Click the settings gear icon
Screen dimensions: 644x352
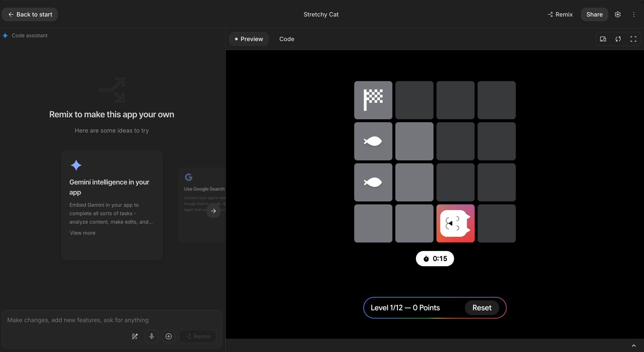click(618, 14)
